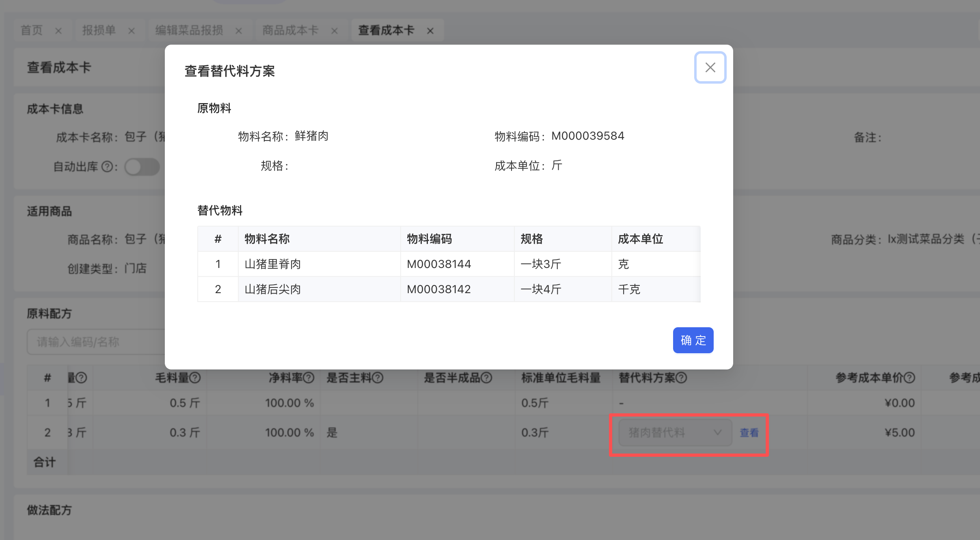Toggle the 自动出库 switch
The width and height of the screenshot is (980, 540).
[x=142, y=167]
